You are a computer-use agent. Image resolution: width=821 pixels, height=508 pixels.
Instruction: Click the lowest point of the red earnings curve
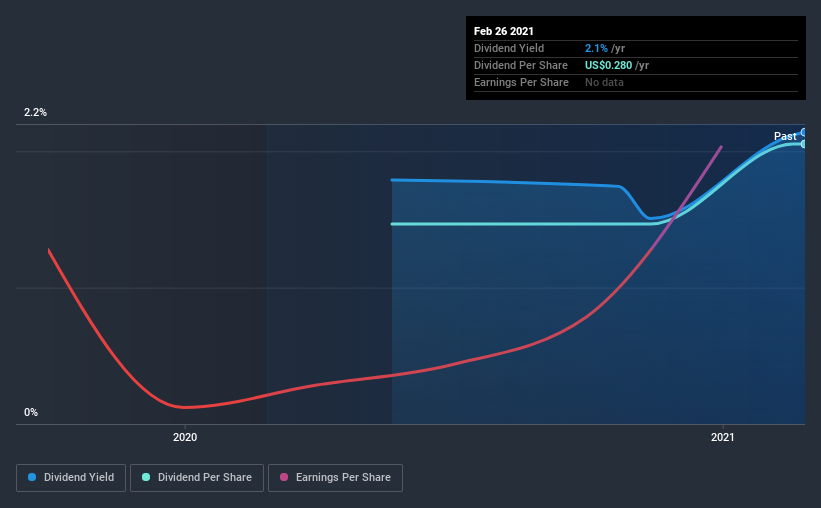click(x=184, y=407)
